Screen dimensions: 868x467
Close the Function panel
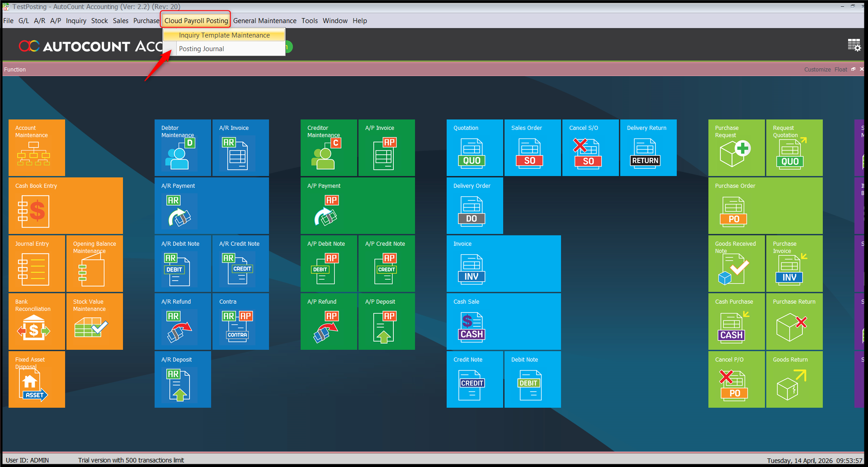862,69
